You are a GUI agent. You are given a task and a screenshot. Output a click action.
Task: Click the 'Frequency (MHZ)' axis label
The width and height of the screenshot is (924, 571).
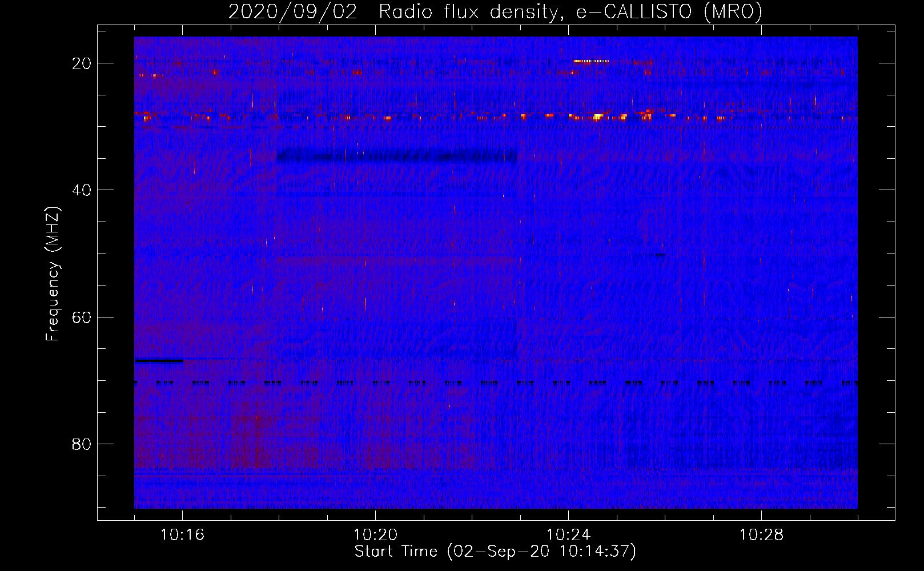coord(53,274)
